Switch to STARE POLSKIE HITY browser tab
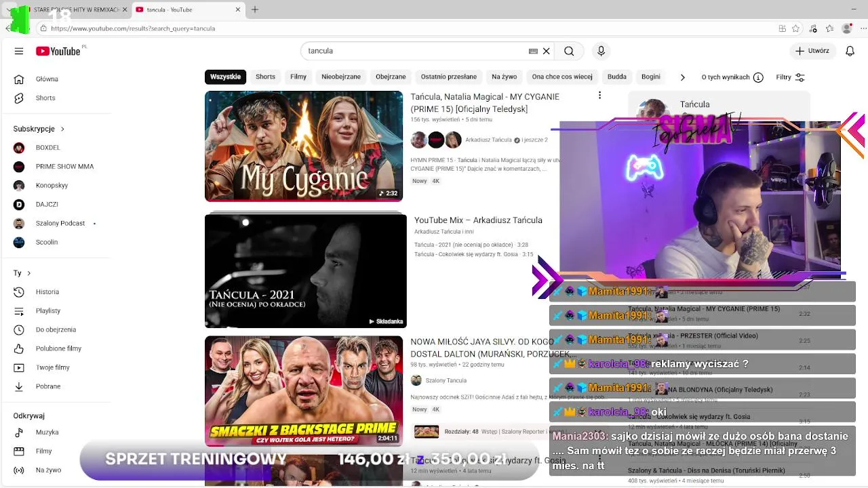Screen dimensions: 868x488 point(76,9)
